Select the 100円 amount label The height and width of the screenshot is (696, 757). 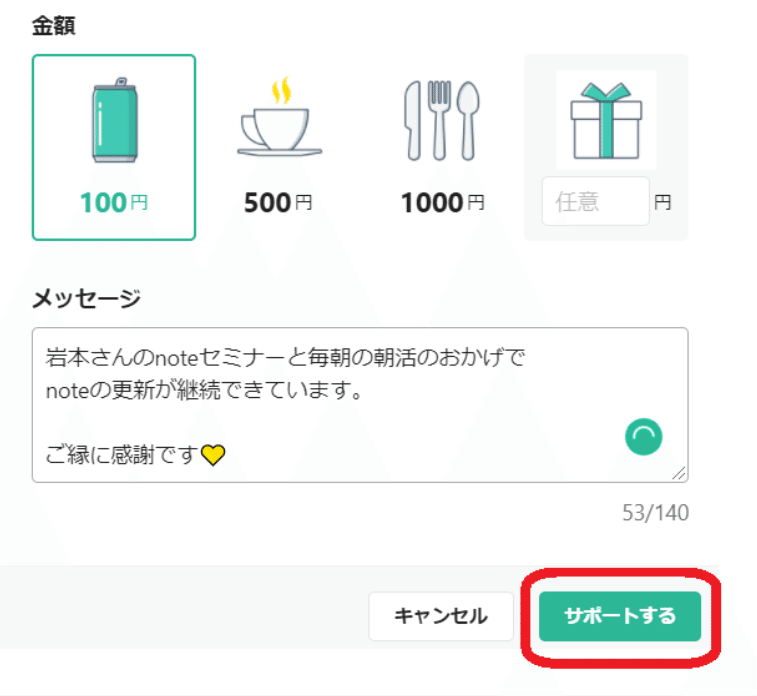114,202
